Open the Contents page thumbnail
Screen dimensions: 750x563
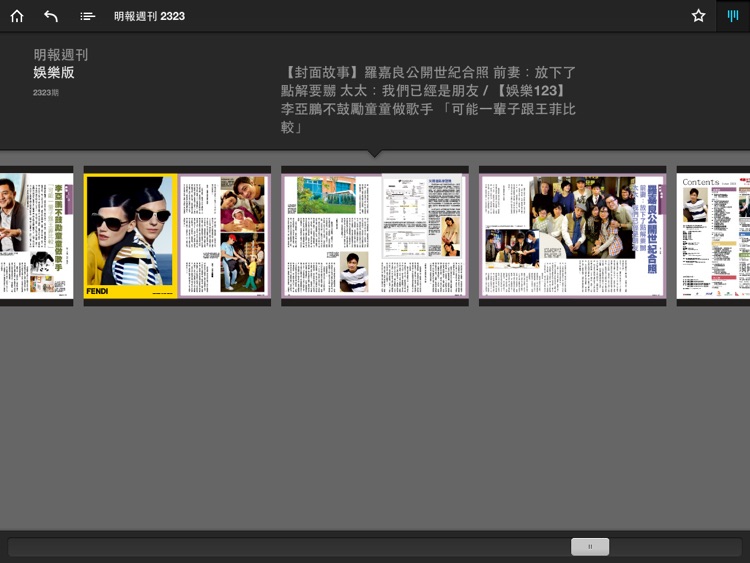coord(713,236)
